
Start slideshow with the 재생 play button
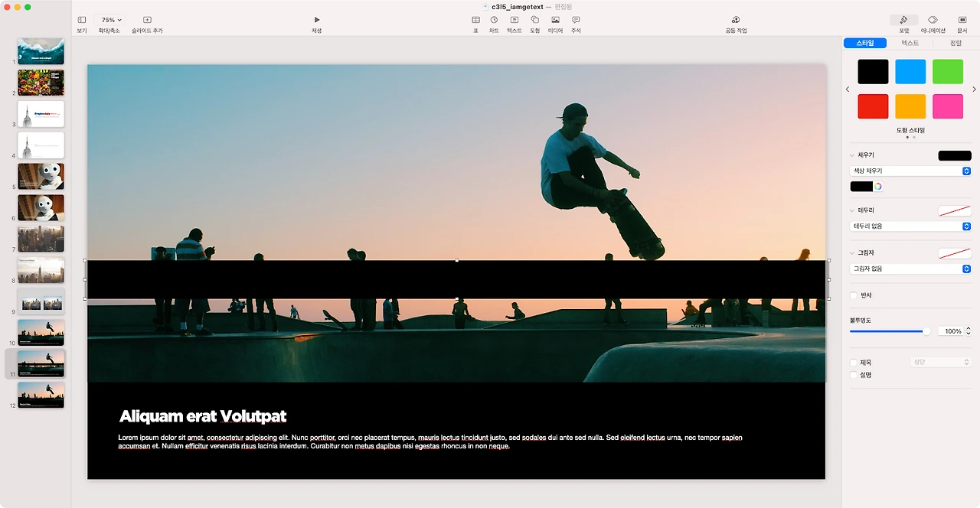(x=316, y=20)
